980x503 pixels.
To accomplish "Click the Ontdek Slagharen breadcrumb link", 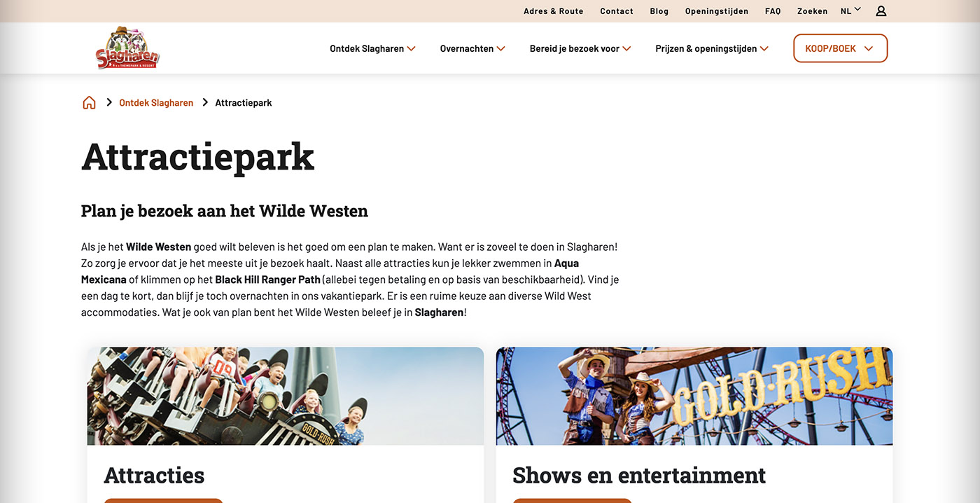I will pyautogui.click(x=156, y=103).
